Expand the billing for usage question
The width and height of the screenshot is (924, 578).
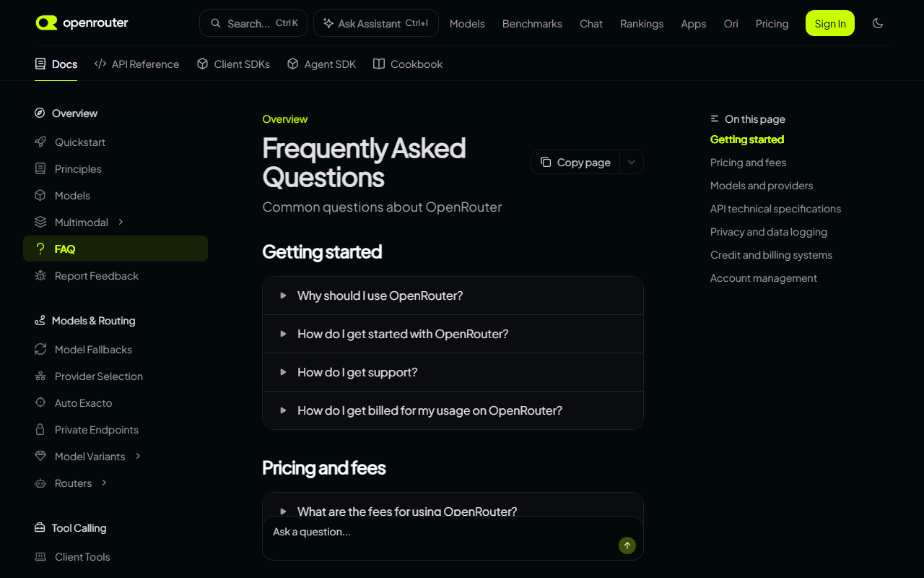pyautogui.click(x=453, y=410)
